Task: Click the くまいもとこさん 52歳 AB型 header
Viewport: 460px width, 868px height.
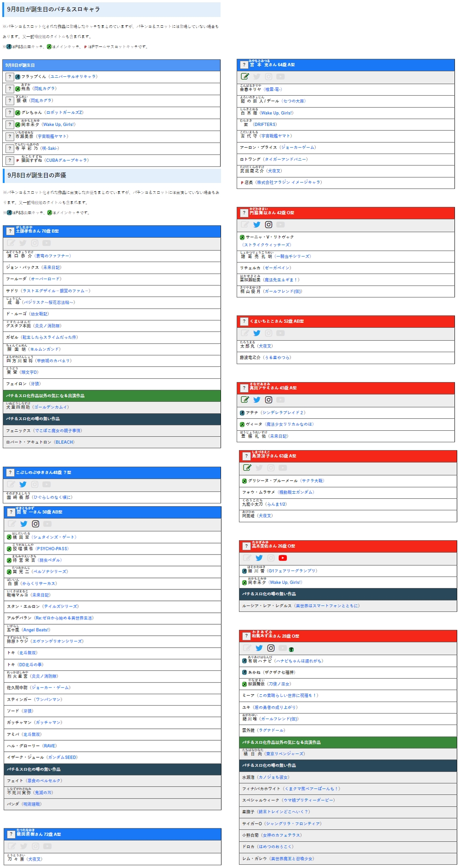Action: coord(346,321)
